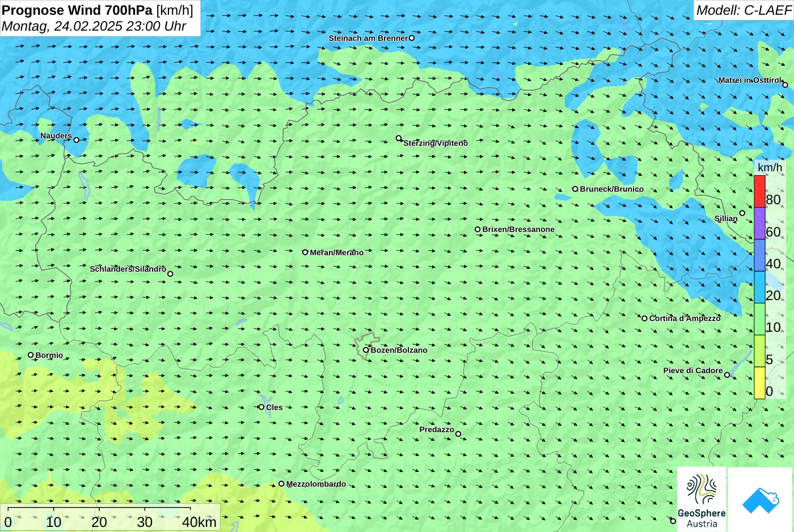This screenshot has height=532, width=794.
Task: Click the 'Prognose Wind 700hPa' title
Action: 78,10
